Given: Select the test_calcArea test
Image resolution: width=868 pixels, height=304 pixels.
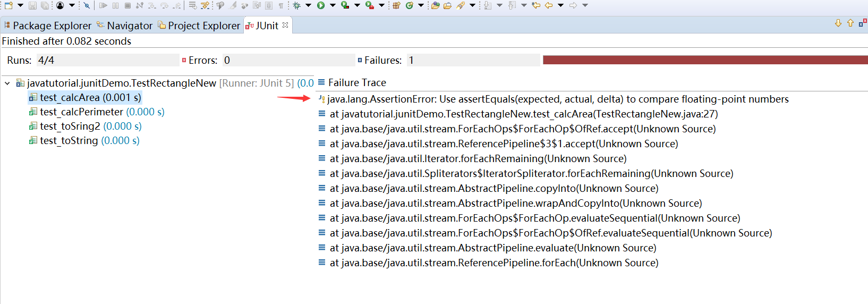Looking at the screenshot, I should [85, 97].
